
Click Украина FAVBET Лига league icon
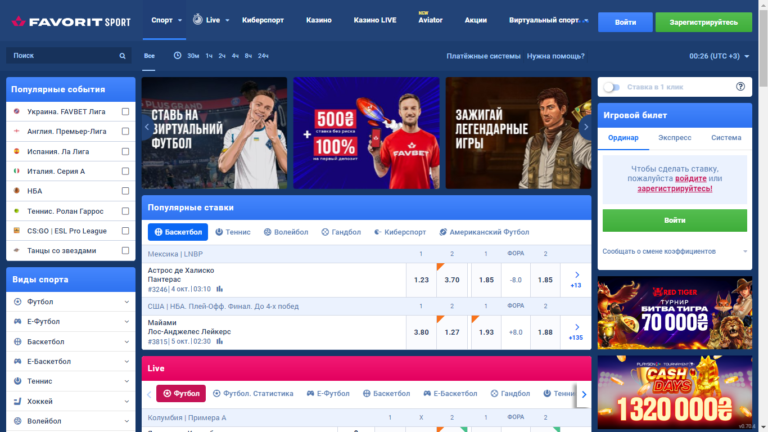coord(17,111)
